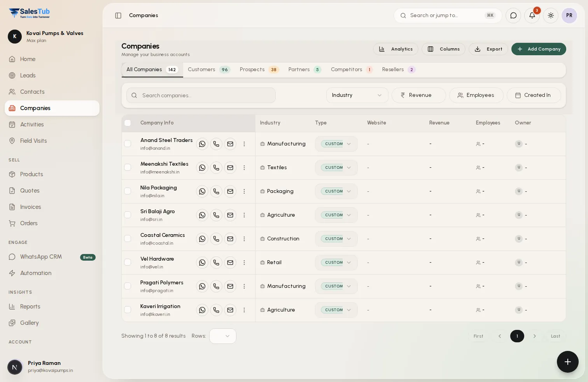Call Pragati Polymers
Image resolution: width=588 pixels, height=382 pixels.
pyautogui.click(x=216, y=286)
